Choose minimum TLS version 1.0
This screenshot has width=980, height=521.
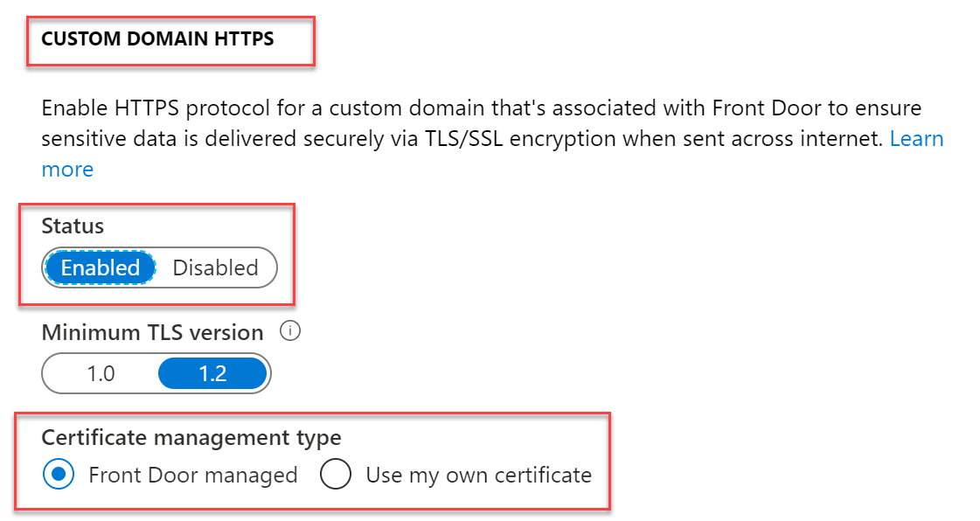coord(101,374)
